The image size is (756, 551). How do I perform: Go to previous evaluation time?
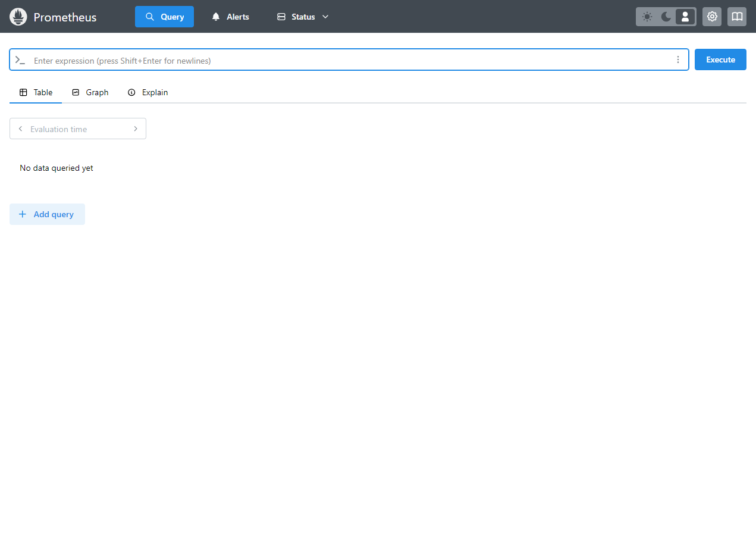coord(21,129)
